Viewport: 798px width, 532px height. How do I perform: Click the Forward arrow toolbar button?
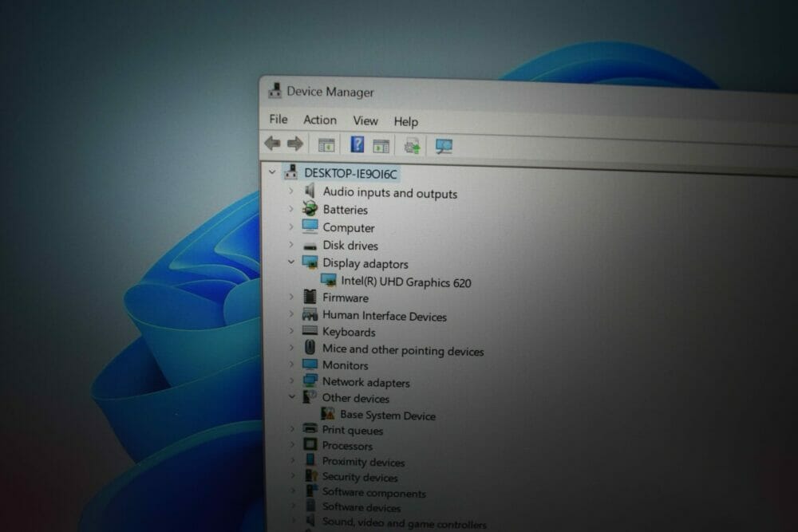295,144
